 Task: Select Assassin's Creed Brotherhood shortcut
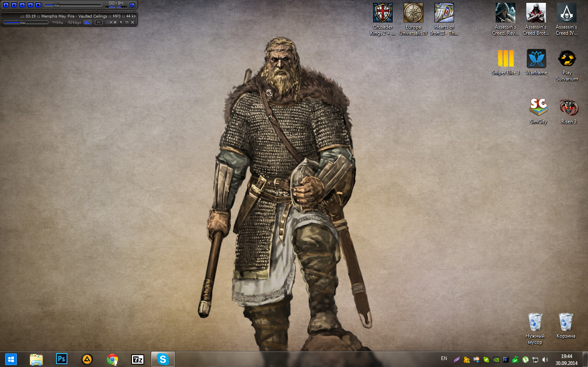tap(536, 19)
